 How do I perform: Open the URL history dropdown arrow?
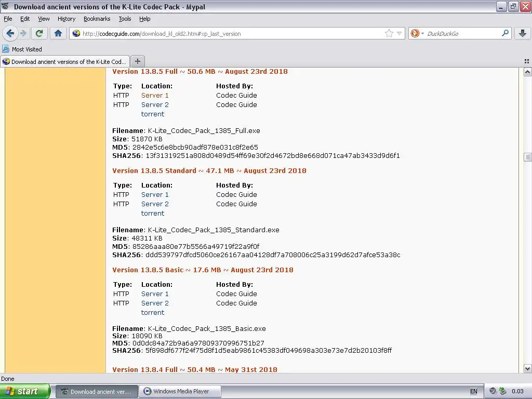pyautogui.click(x=400, y=33)
